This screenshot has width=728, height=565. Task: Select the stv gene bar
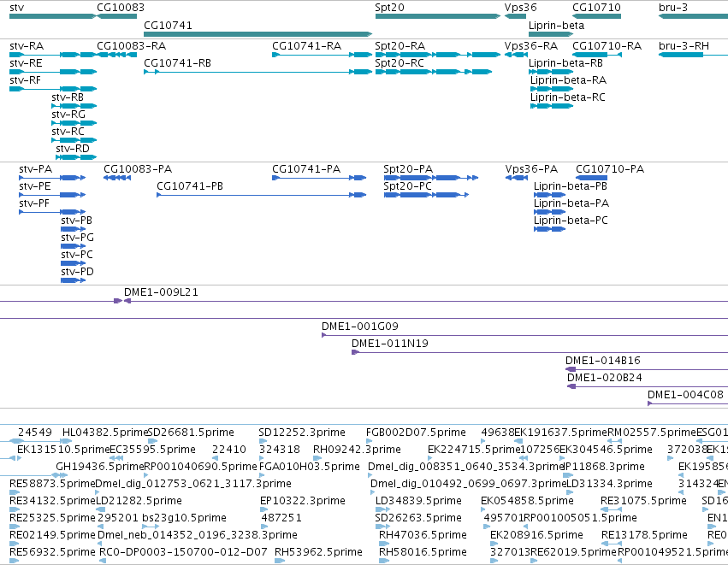coord(52,16)
